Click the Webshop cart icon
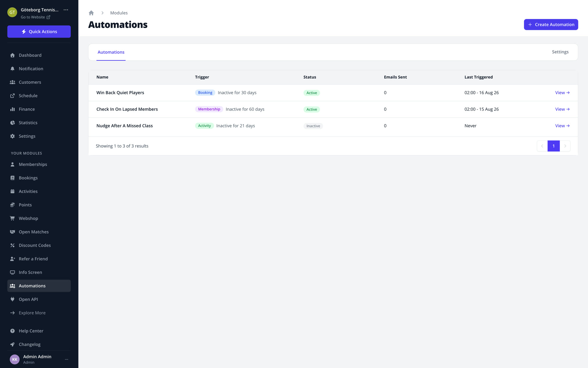 [x=13, y=218]
